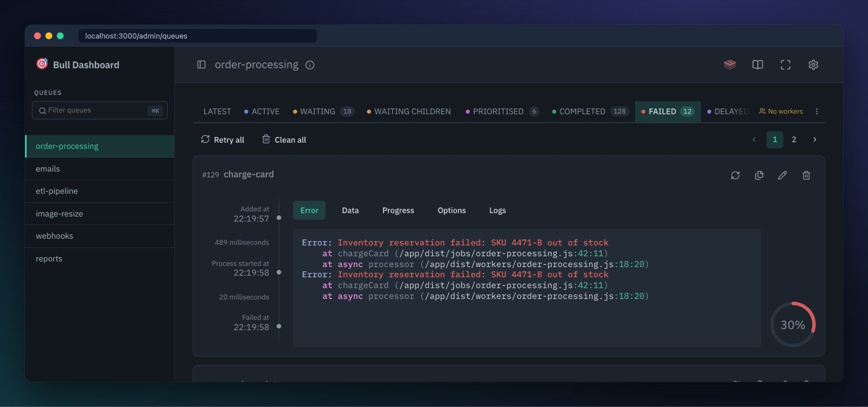Viewport: 868px width, 407px height.
Task: Open the WAITING CHILDREN tab
Action: point(409,111)
